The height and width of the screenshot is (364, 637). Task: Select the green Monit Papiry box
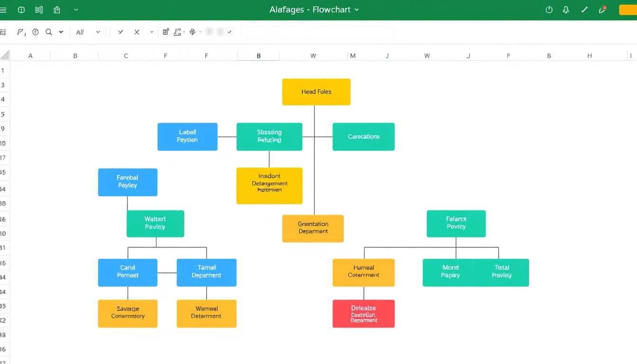coord(448,272)
